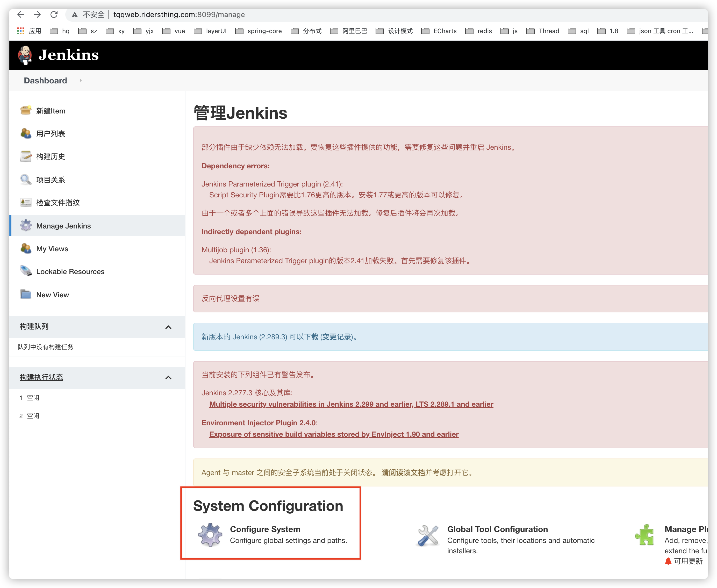Click the Manage Plugins puzzle piece icon

pyautogui.click(x=644, y=535)
